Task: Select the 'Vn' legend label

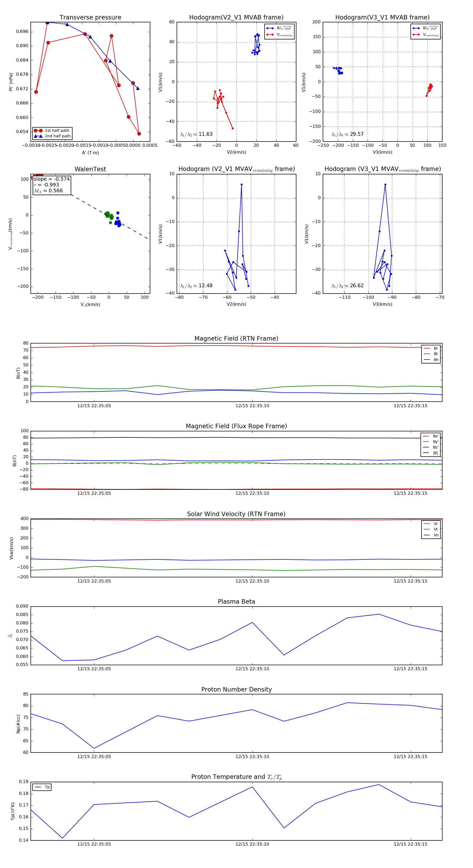Action: (x=436, y=535)
